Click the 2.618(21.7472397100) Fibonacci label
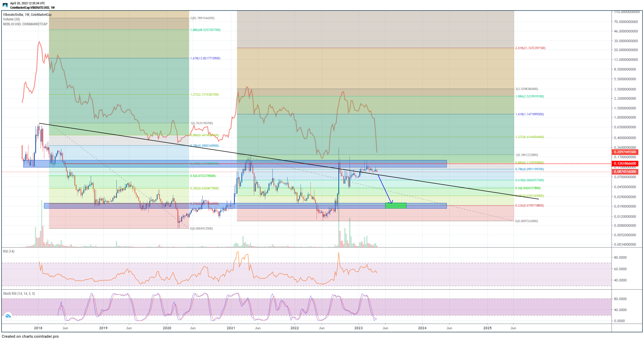Screen dimensions: 644x340 [x=530, y=48]
